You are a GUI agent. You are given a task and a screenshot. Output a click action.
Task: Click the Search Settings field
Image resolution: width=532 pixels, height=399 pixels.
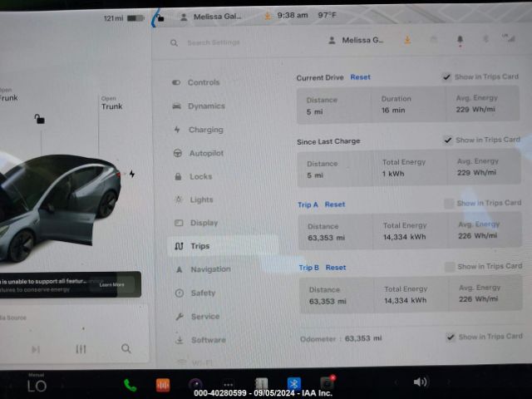tap(214, 42)
